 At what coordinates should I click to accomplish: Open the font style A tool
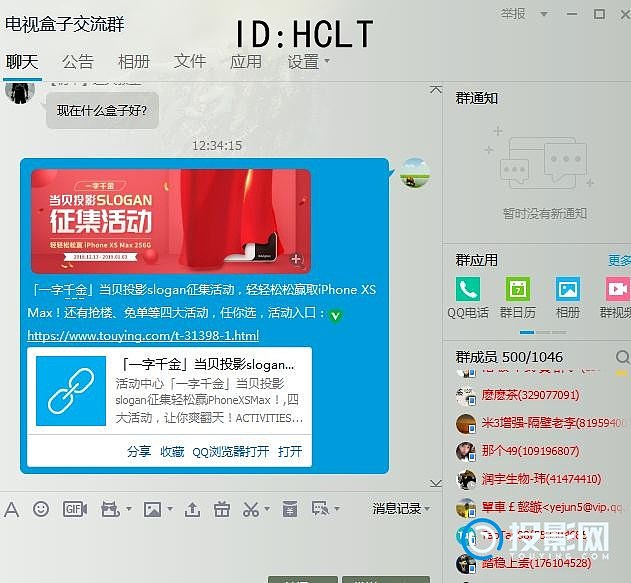click(11, 509)
